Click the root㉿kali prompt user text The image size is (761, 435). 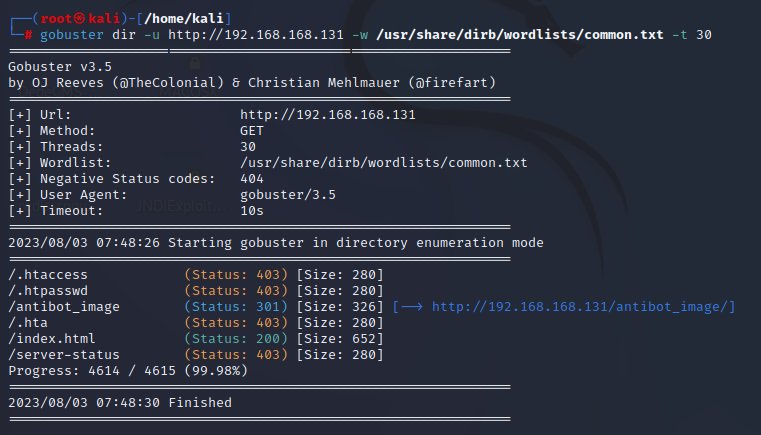click(x=80, y=18)
